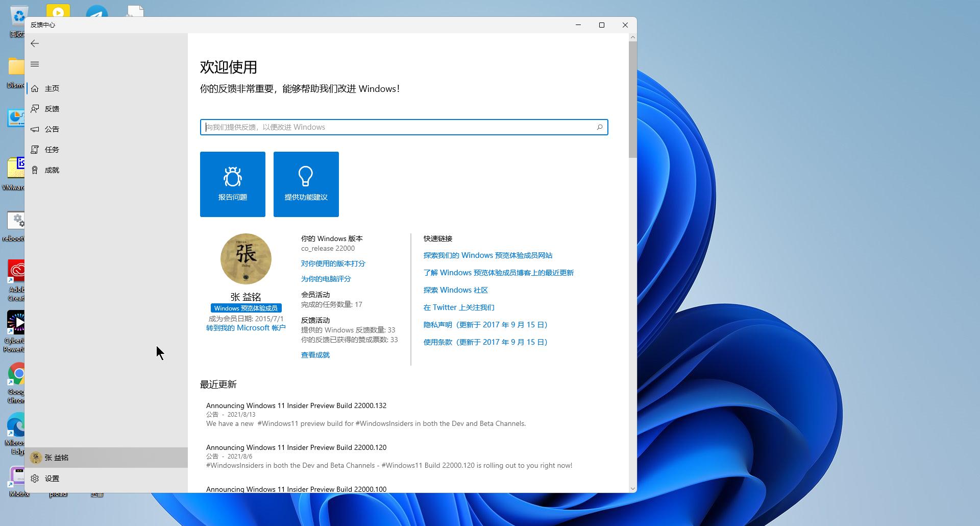Screen dimensions: 980x526
Task: Click the back arrow in Feedback Hub
Action: [35, 43]
